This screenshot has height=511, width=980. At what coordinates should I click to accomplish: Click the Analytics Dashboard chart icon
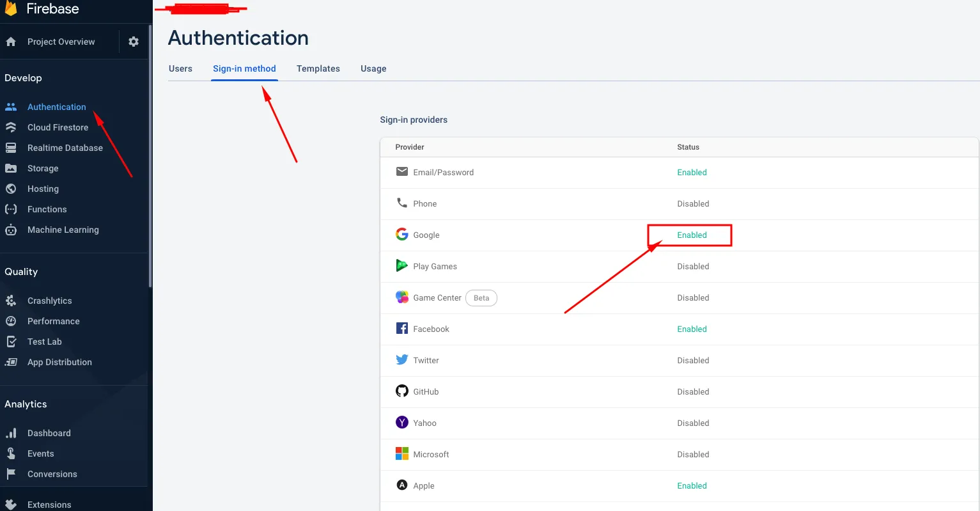pyautogui.click(x=11, y=433)
